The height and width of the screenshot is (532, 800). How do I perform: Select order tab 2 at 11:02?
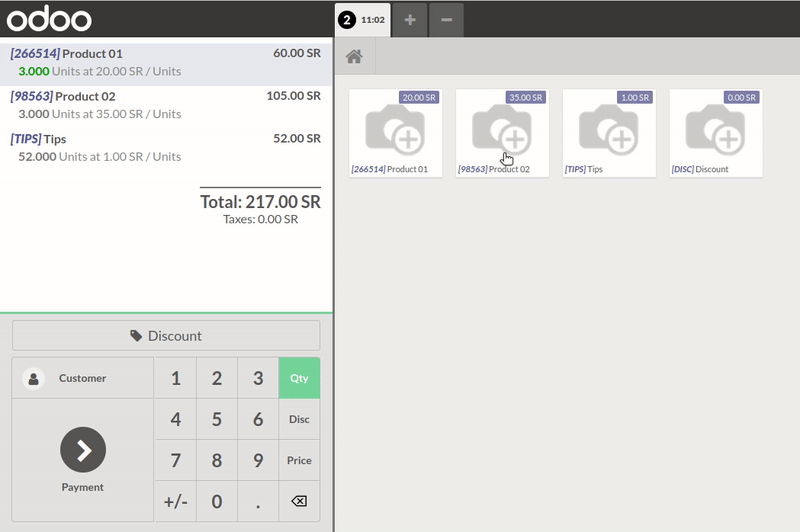(x=363, y=20)
